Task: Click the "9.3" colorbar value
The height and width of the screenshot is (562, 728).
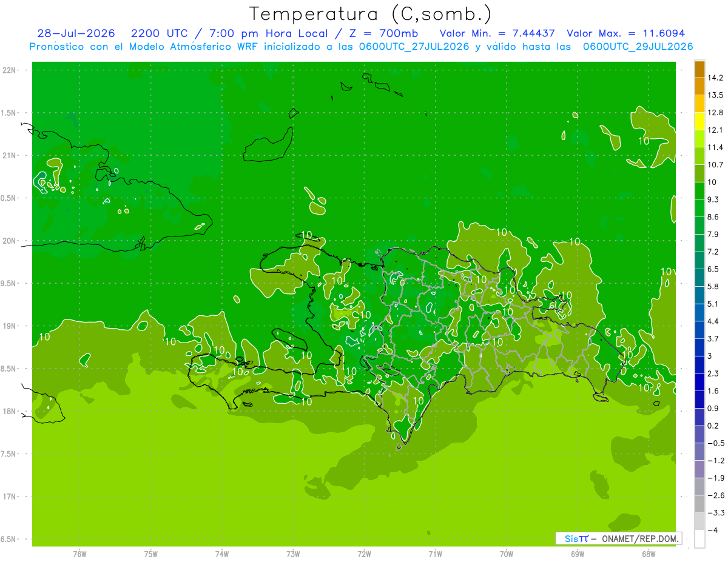Action: (x=713, y=199)
